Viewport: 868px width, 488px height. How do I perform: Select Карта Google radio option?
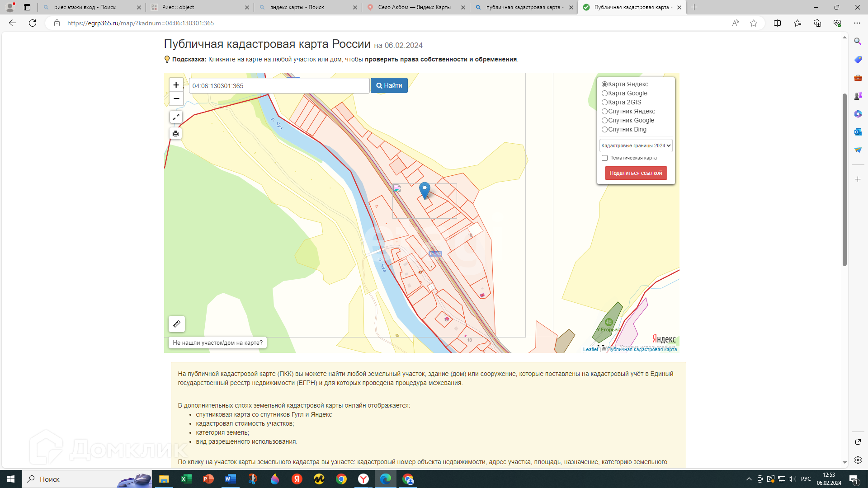(604, 94)
